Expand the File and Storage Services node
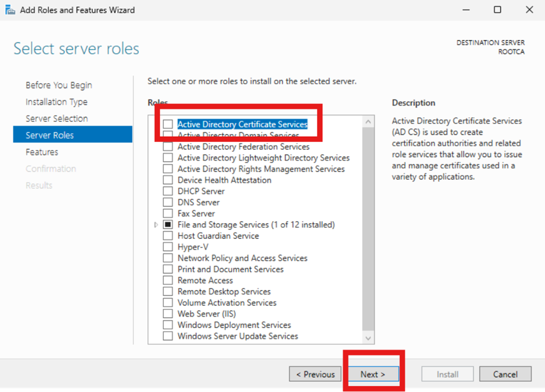This screenshot has width=545, height=392. click(156, 224)
